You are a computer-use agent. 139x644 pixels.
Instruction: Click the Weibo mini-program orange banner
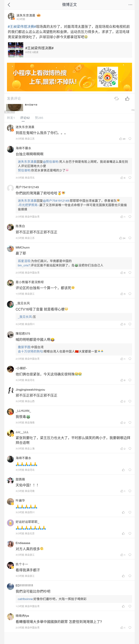pyautogui.click(x=69, y=77)
